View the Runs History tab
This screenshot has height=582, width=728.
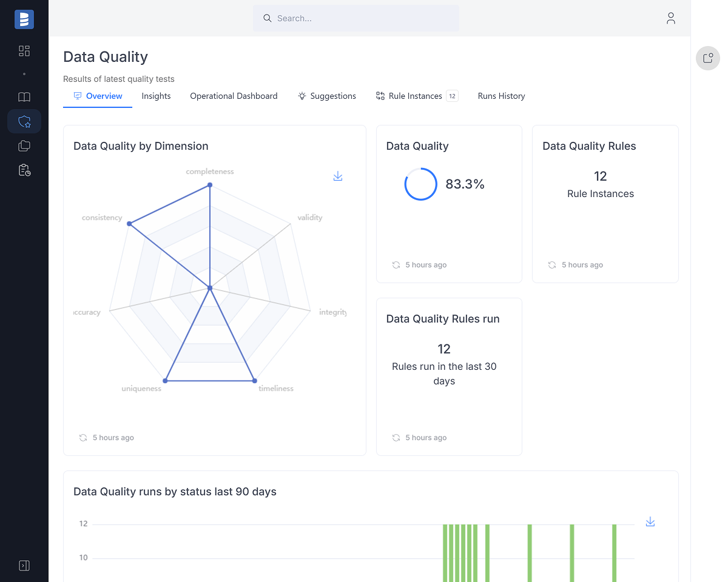coord(501,96)
